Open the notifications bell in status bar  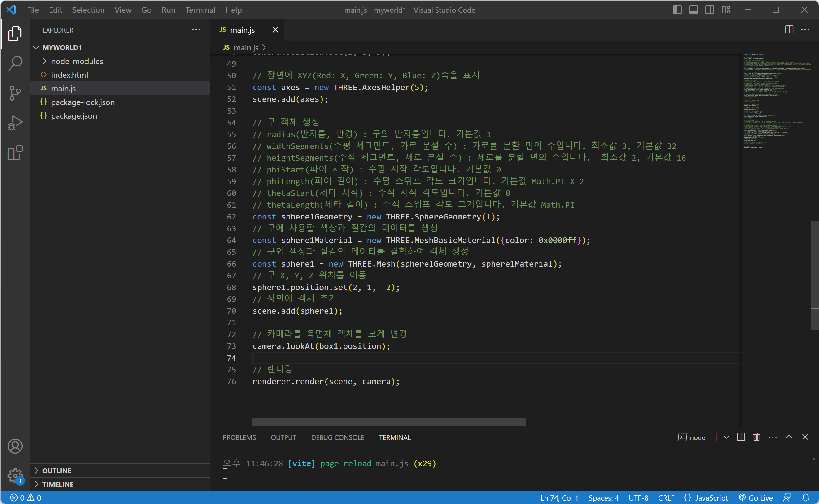point(805,498)
